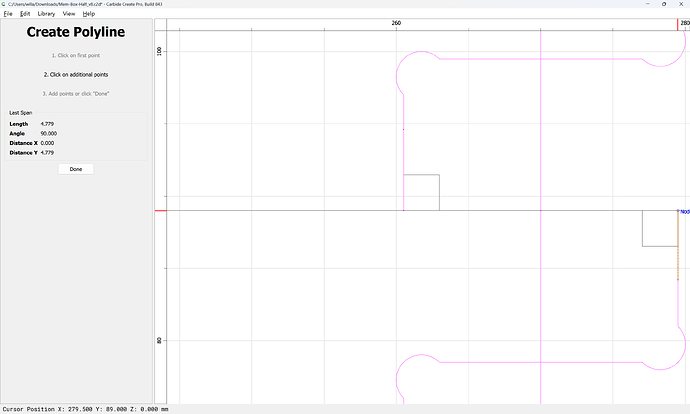
Task: Select the Distance Y value field
Action: click(47, 153)
